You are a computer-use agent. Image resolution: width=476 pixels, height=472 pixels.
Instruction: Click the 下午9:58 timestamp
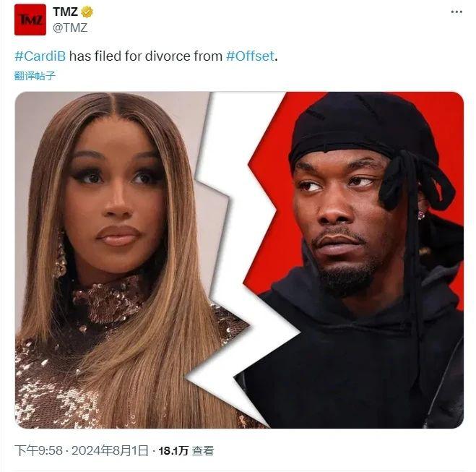click(38, 450)
